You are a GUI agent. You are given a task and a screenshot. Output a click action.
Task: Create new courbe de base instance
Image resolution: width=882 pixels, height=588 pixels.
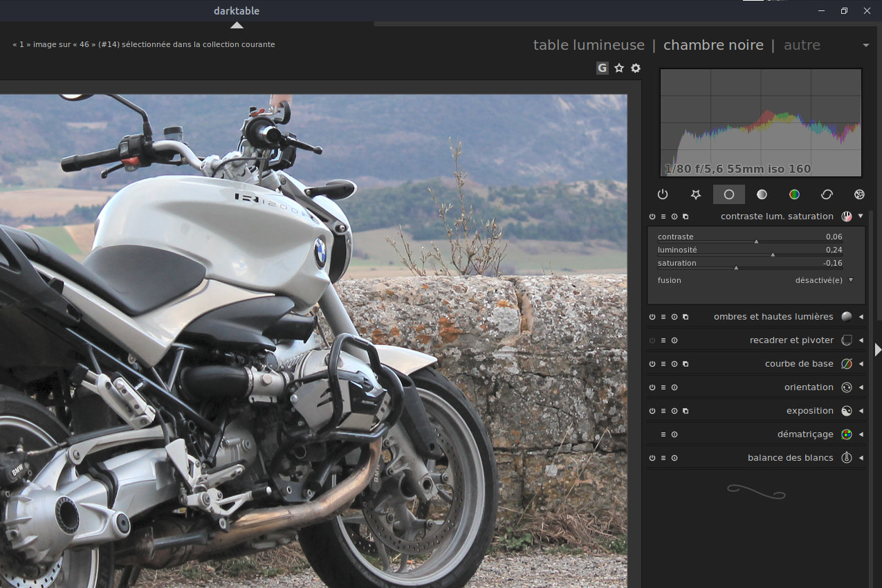686,364
